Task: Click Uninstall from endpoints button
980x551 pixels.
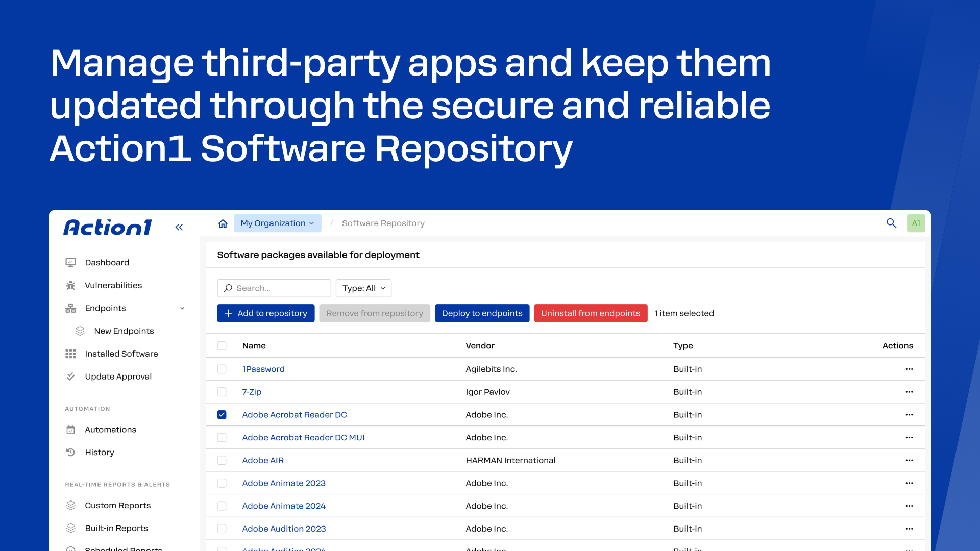Action: tap(591, 313)
